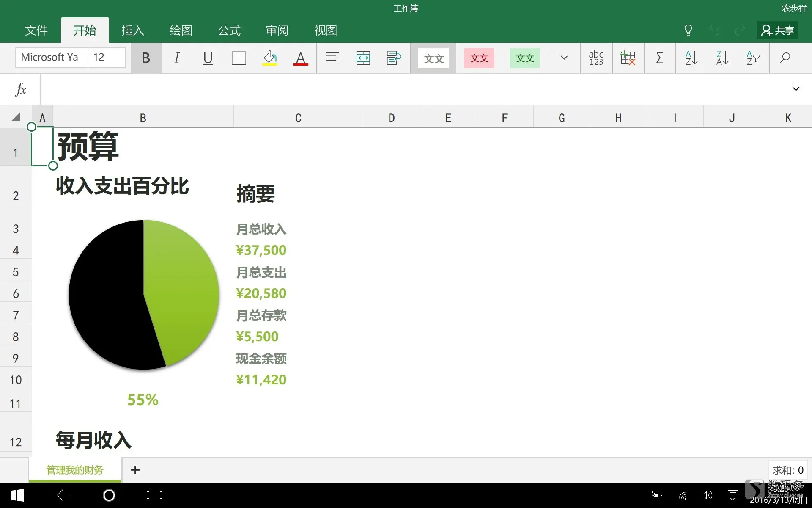Sort ascending A to Z
The image size is (812, 508).
[x=691, y=58]
